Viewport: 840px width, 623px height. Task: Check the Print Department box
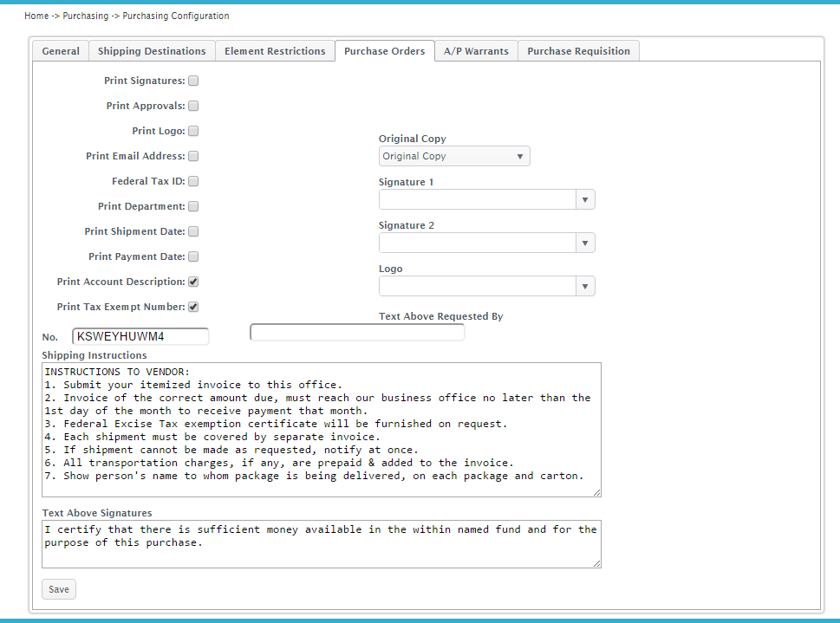(193, 206)
